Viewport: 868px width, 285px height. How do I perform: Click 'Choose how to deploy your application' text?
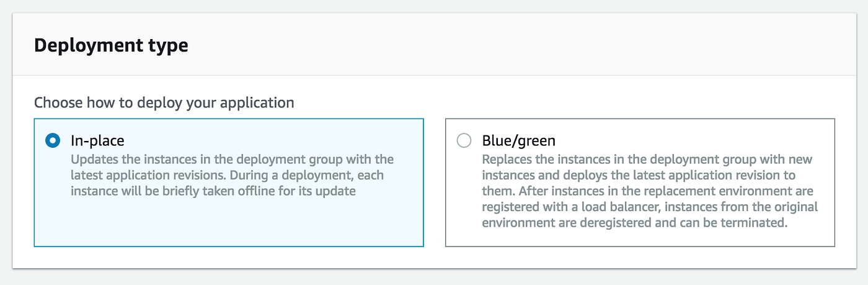[164, 102]
